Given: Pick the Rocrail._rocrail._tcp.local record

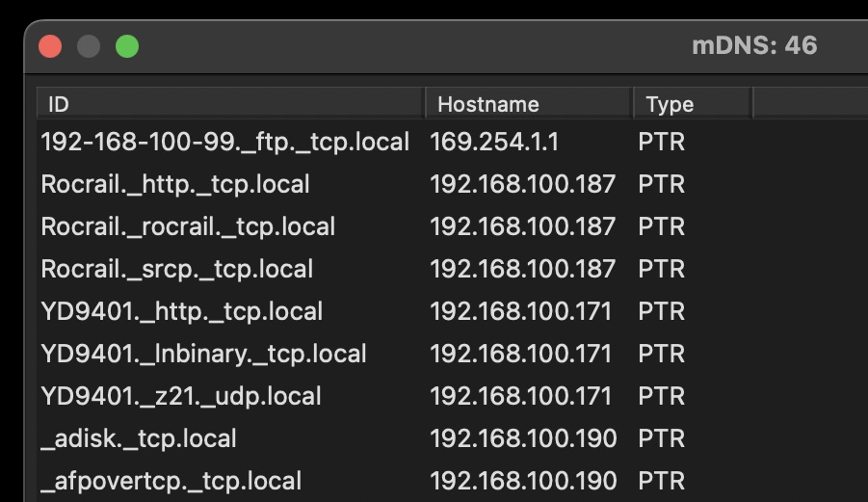Looking at the screenshot, I should pyautogui.click(x=188, y=226).
